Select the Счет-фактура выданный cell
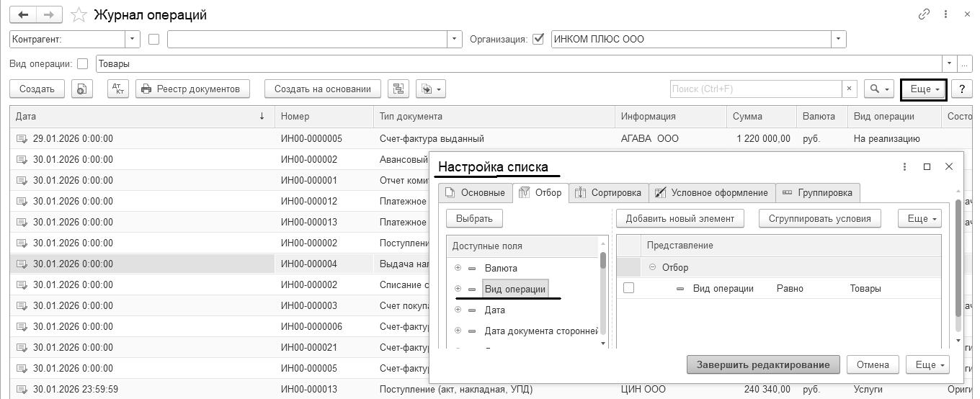This screenshot has height=399, width=980. point(494,138)
